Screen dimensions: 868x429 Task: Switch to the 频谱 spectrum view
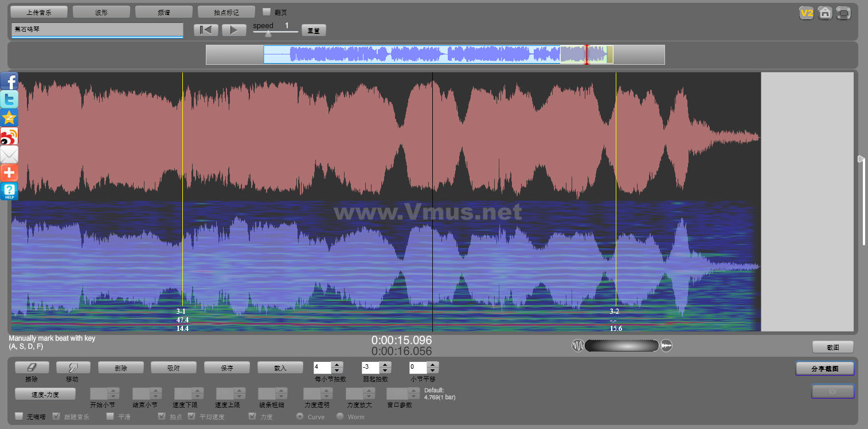click(163, 12)
